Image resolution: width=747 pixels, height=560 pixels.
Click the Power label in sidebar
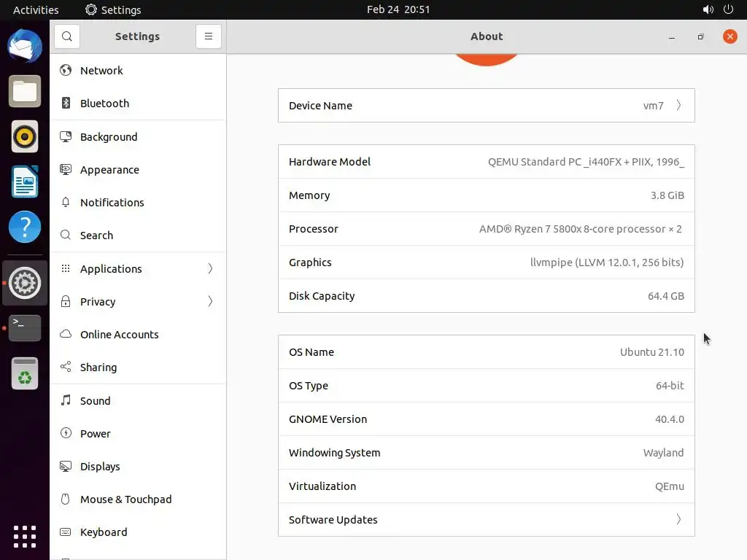tap(96, 434)
